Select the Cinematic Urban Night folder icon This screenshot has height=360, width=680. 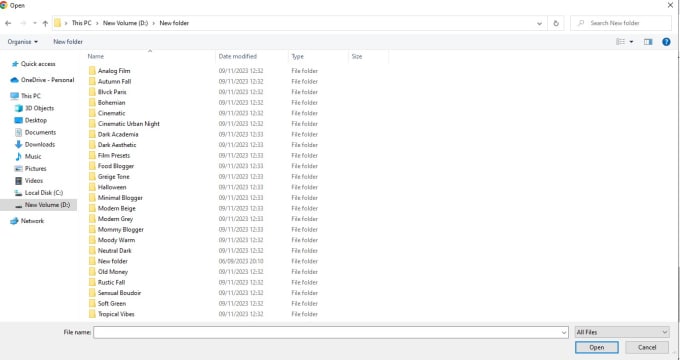[92, 124]
